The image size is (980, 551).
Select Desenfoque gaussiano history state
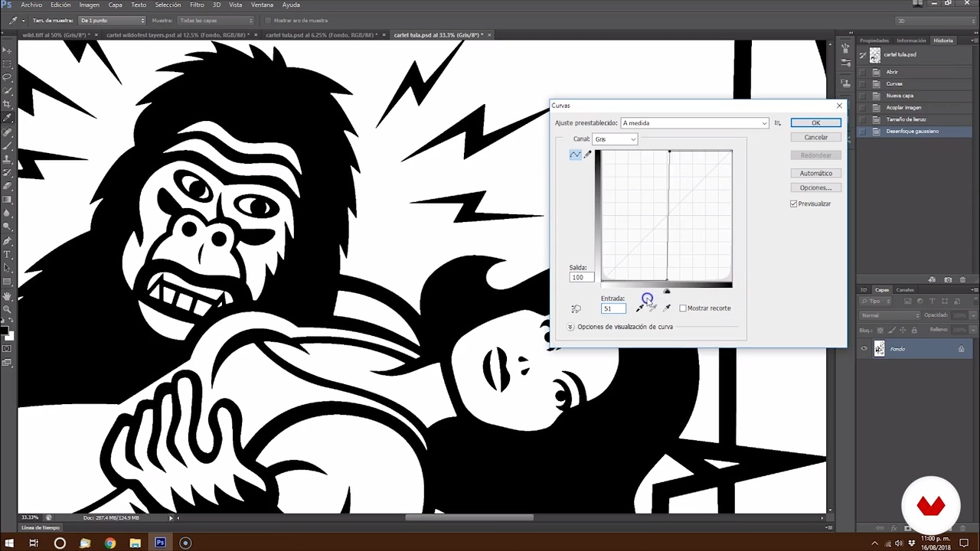click(914, 132)
